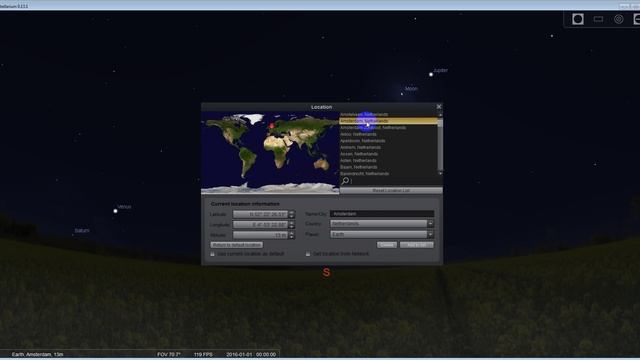Select Amsterdam-Zuidoost, Netherlands entry
The image size is (640, 360).
pyautogui.click(x=373, y=128)
